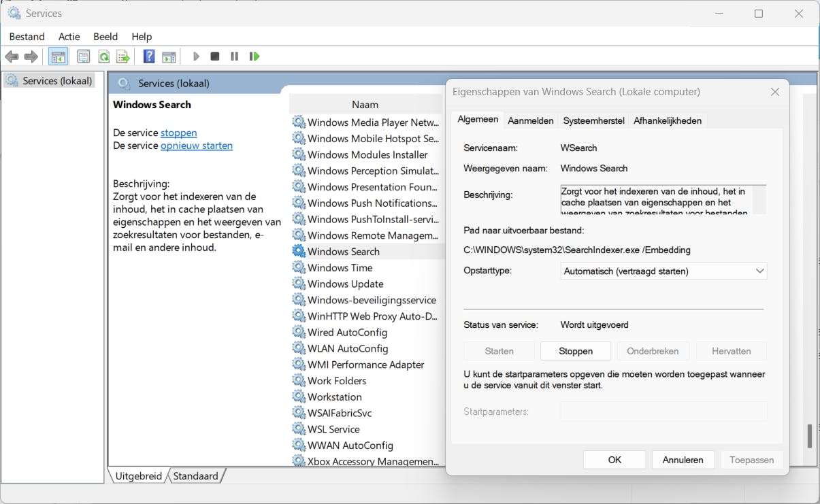This screenshot has width=820, height=504.
Task: Switch to the Uitgebreid bottom tab
Action: (139, 476)
